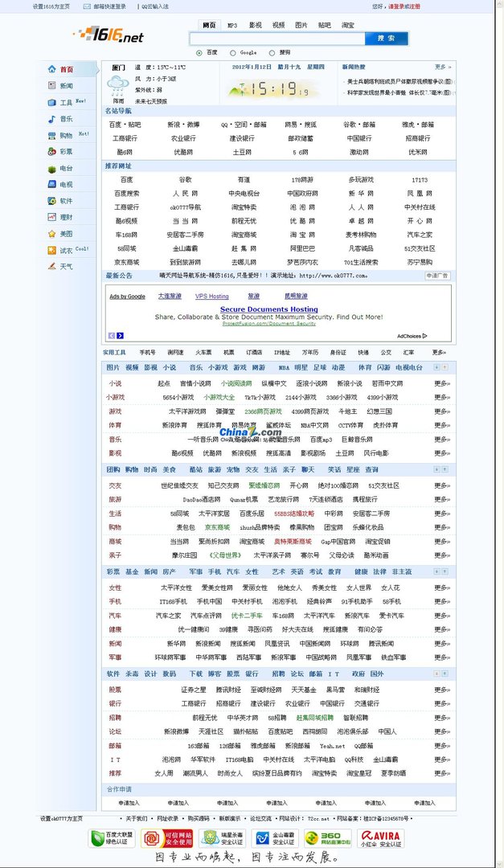Click the 1616.net site logo
The width and height of the screenshot is (504, 868).
tap(109, 35)
